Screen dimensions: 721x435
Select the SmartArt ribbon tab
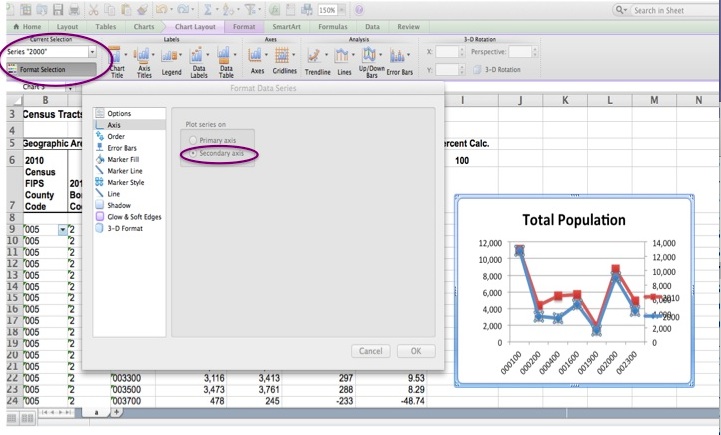pyautogui.click(x=286, y=27)
